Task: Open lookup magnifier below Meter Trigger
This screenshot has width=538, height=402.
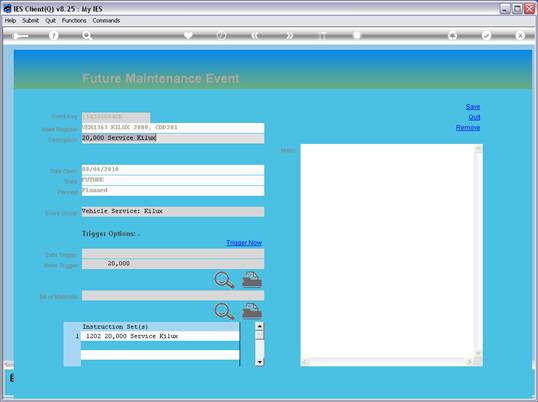Action: point(224,280)
